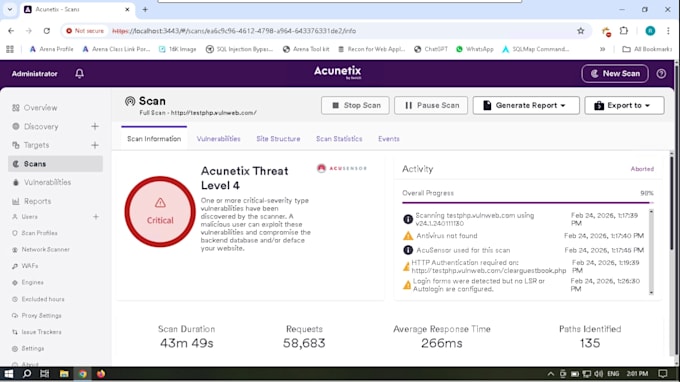The width and height of the screenshot is (680, 382).
Task: Bookmark this page with star icon
Action: (581, 31)
